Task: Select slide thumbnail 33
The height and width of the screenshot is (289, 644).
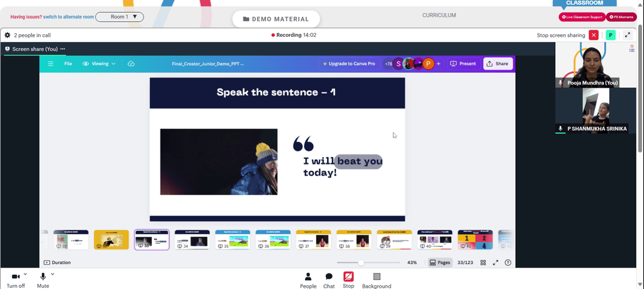Action: [152, 239]
